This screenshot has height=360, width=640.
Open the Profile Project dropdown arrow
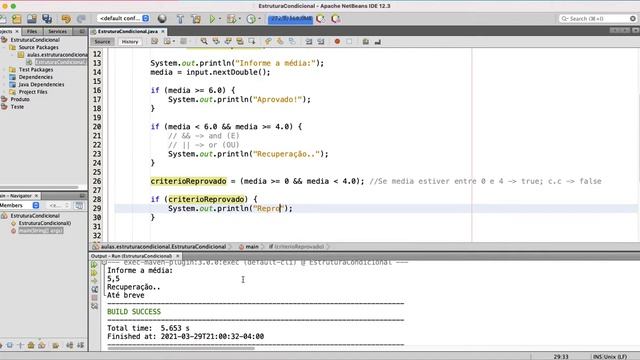coord(260,19)
